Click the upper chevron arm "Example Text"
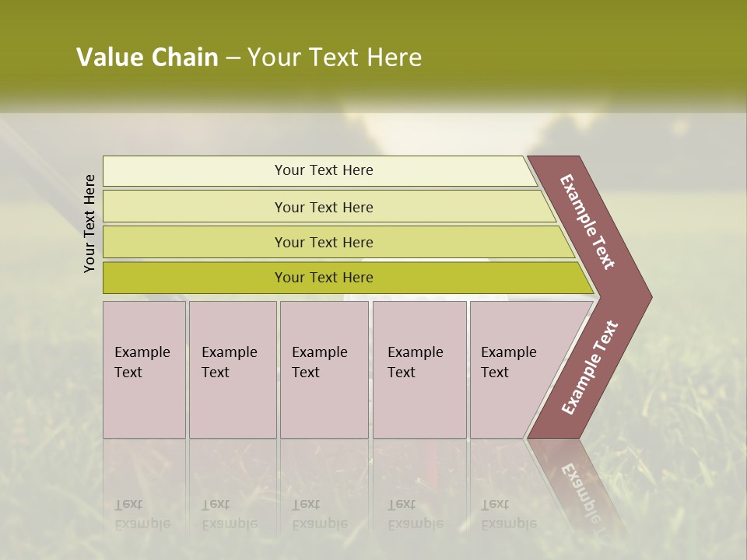This screenshot has height=560, width=747. pos(589,222)
